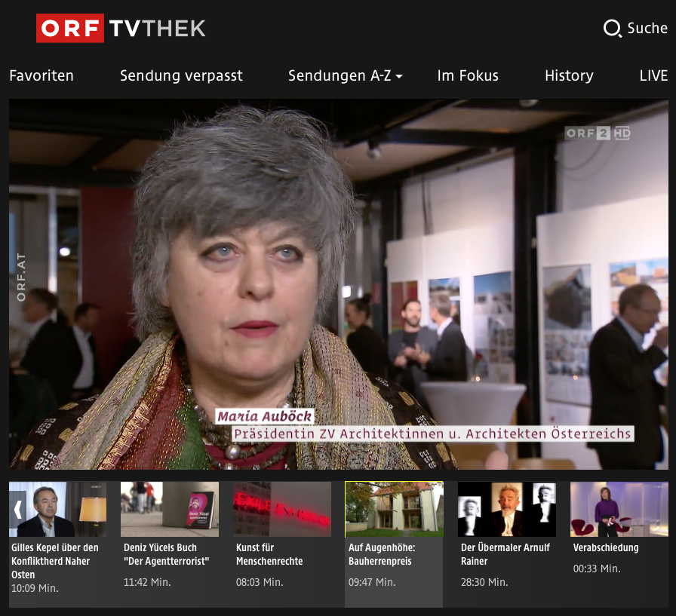This screenshot has height=616, width=676.
Task: Open the Arnulf Rainer video thumbnail
Action: click(x=506, y=510)
